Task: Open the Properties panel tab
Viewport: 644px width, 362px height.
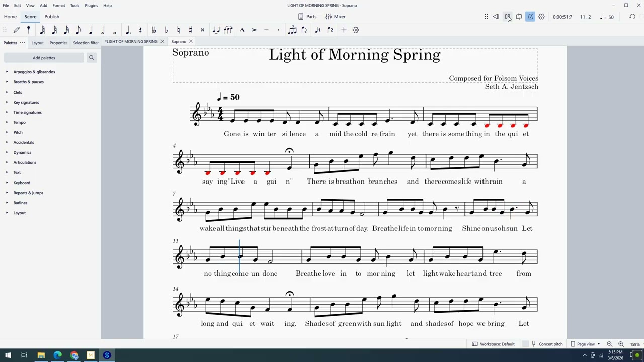Action: click(58, 43)
